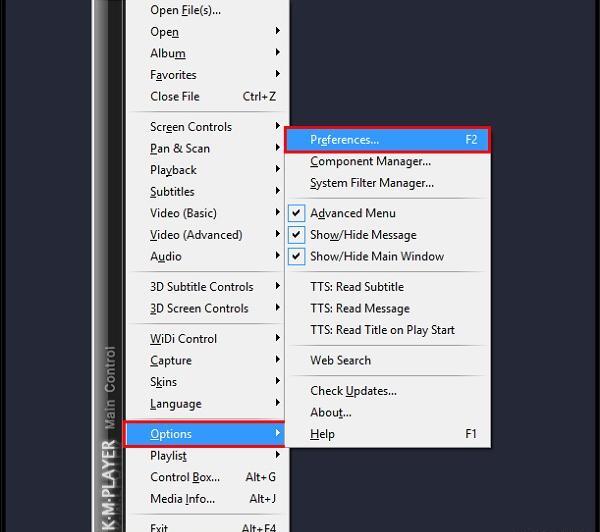This screenshot has width=600, height=532.
Task: Open the 3D Subtitle Controls submenu
Action: click(207, 287)
